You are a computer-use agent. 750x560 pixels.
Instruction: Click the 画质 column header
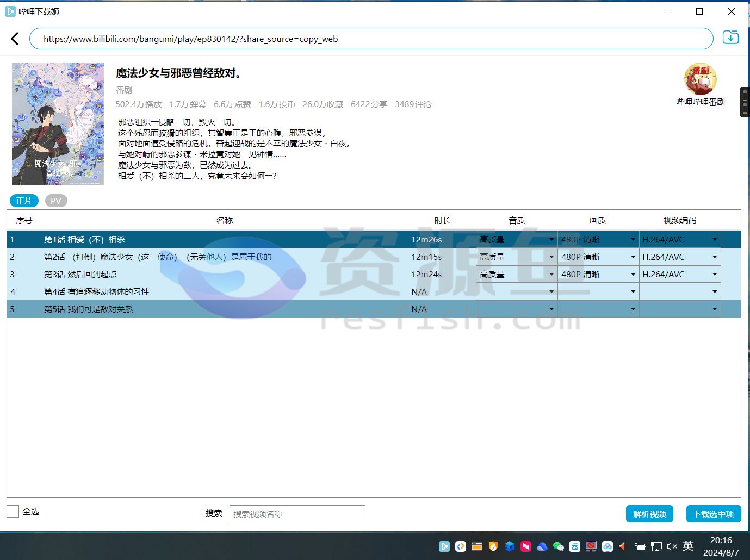(x=598, y=220)
